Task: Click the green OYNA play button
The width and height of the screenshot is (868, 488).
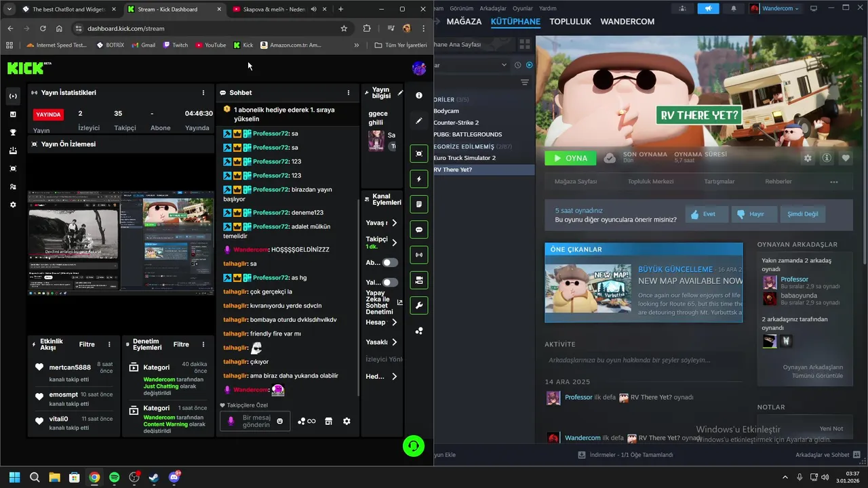Action: [x=570, y=158]
